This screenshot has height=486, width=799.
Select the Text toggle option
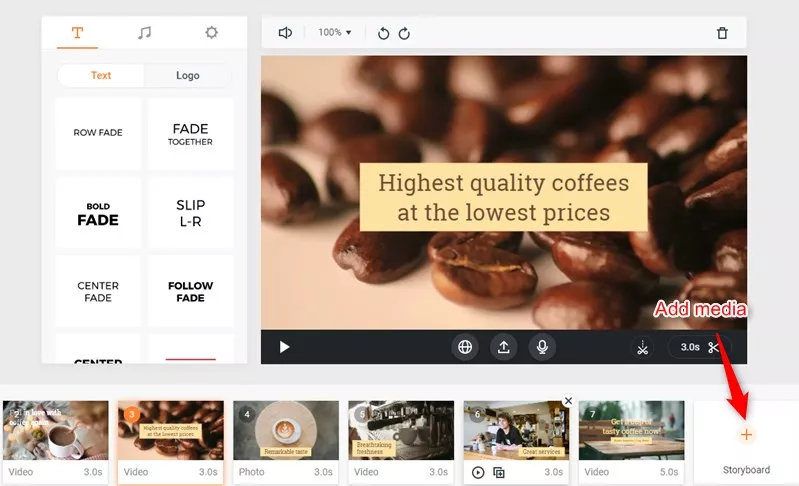pos(101,75)
